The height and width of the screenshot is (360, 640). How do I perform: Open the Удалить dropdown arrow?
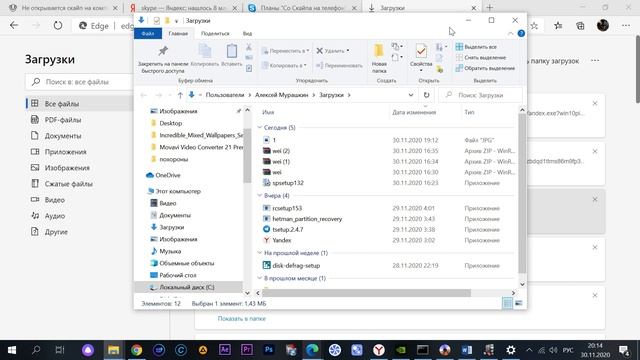[348, 51]
